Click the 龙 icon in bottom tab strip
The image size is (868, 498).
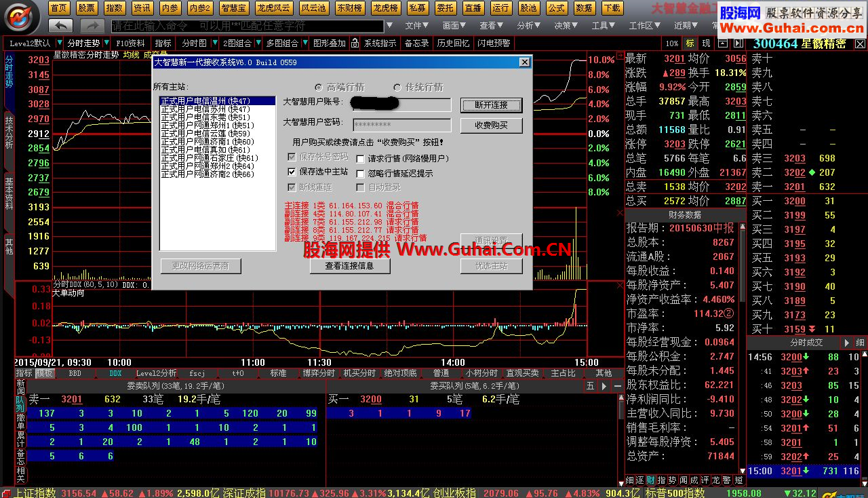716,480
